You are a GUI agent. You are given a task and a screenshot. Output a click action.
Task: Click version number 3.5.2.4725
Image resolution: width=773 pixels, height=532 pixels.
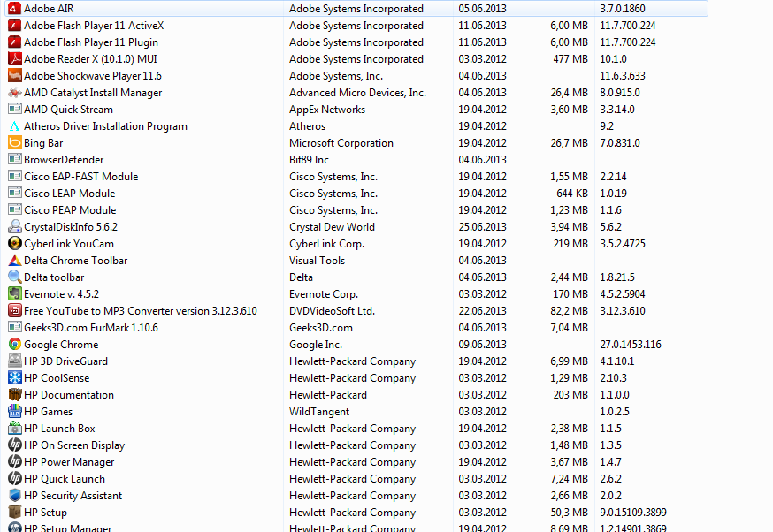[x=623, y=243]
